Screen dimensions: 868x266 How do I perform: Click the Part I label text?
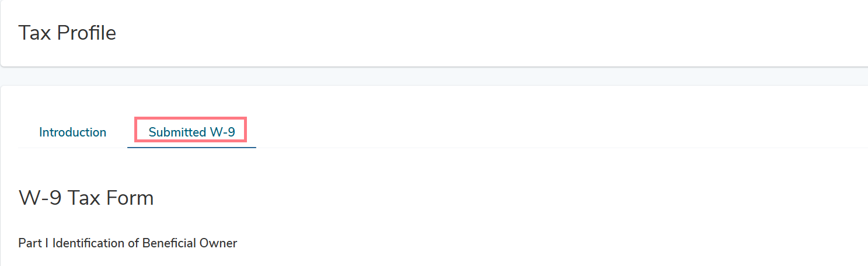(x=34, y=243)
